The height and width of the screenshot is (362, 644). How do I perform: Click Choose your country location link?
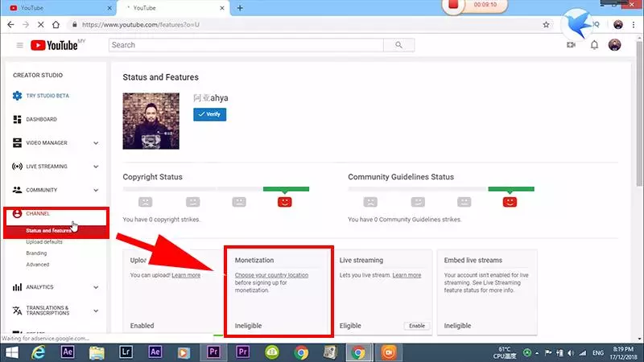pyautogui.click(x=271, y=275)
